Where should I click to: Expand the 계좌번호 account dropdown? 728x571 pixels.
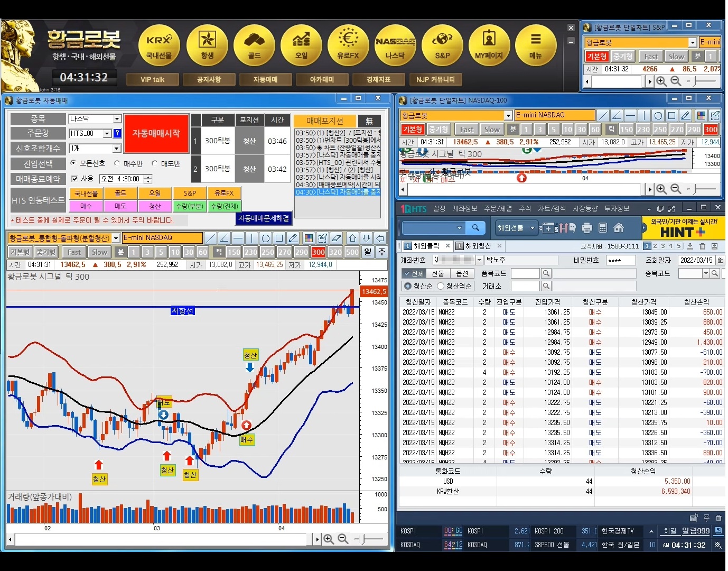(479, 260)
